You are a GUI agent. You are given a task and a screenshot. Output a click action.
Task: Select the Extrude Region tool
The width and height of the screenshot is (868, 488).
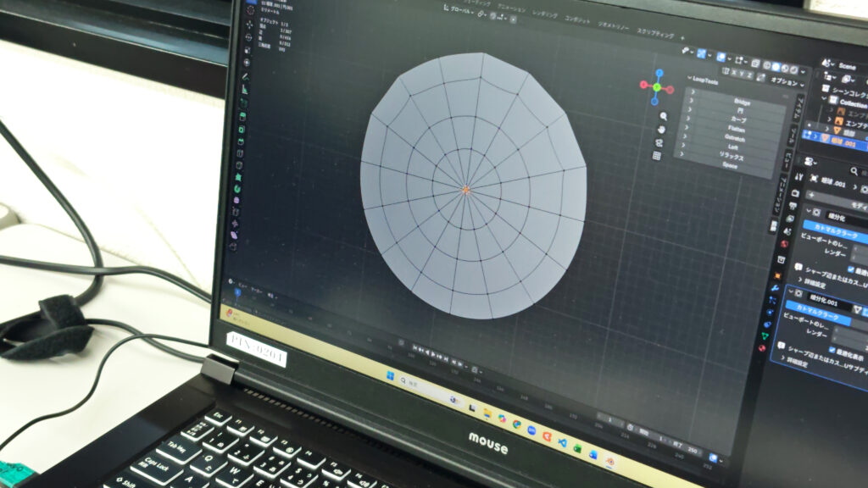point(242,116)
